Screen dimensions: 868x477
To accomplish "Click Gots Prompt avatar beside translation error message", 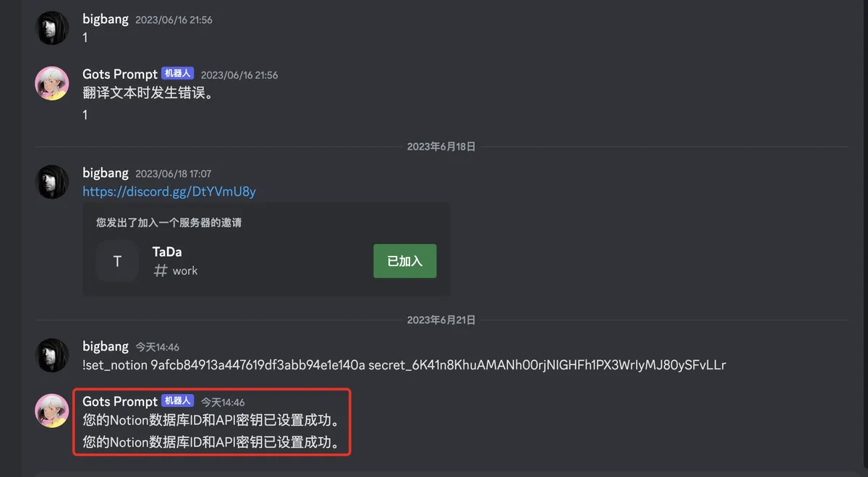I will click(53, 83).
